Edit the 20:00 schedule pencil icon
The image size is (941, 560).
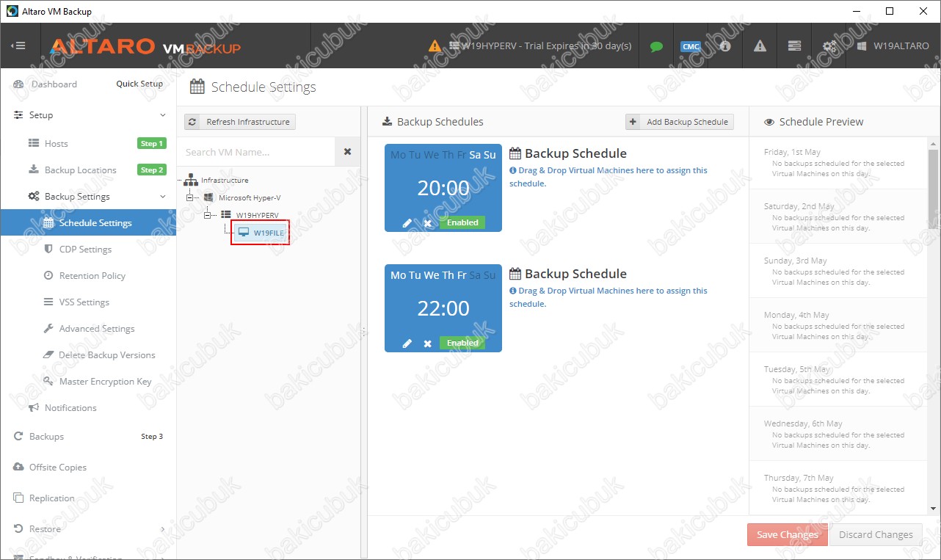point(407,223)
